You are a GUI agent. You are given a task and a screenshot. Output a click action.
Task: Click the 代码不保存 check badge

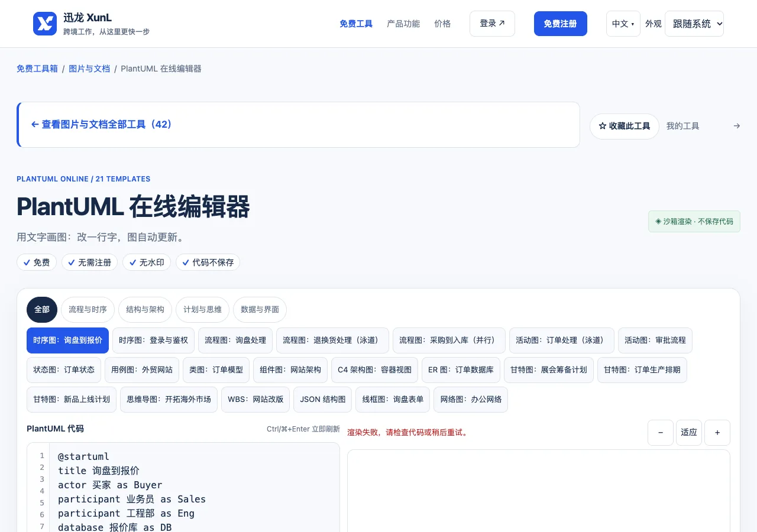pyautogui.click(x=208, y=262)
